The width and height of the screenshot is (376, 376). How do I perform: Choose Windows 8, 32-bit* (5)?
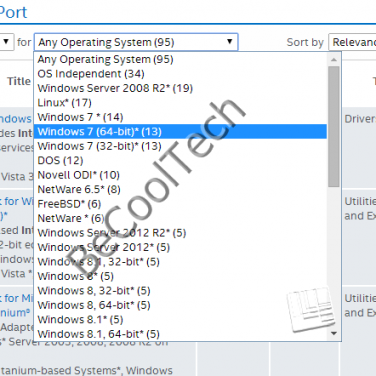[x=180, y=291]
